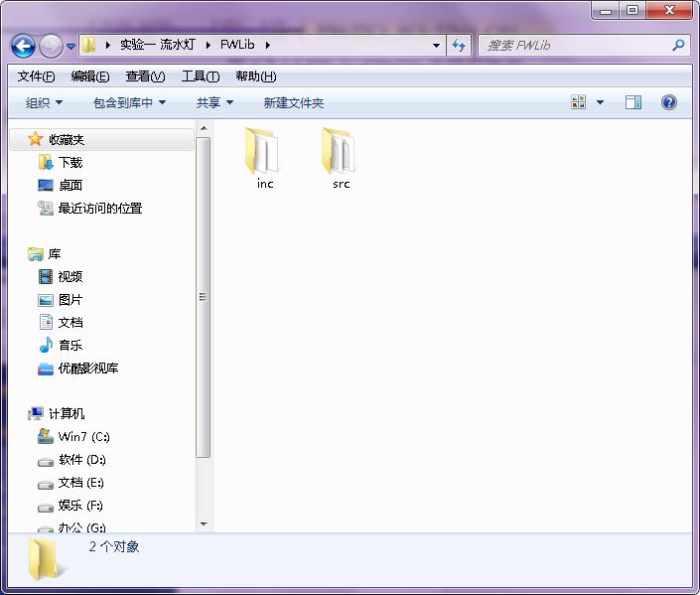Open the previous locations dropdown in the address bar

(437, 45)
